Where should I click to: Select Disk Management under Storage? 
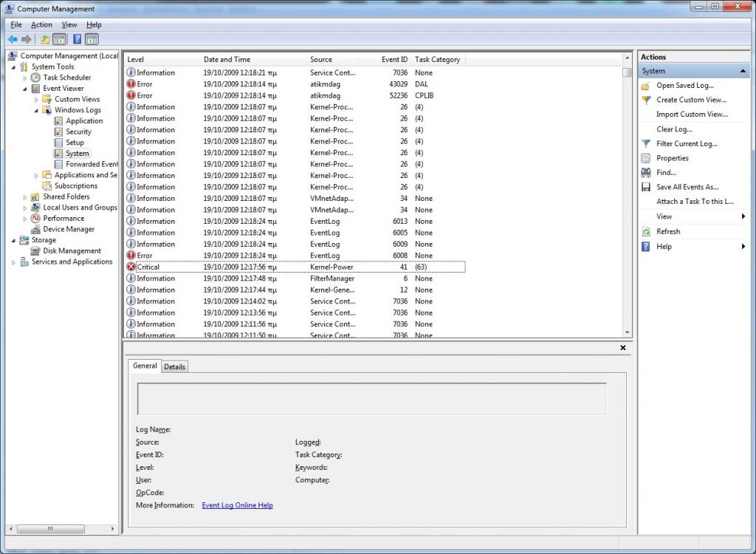click(72, 250)
